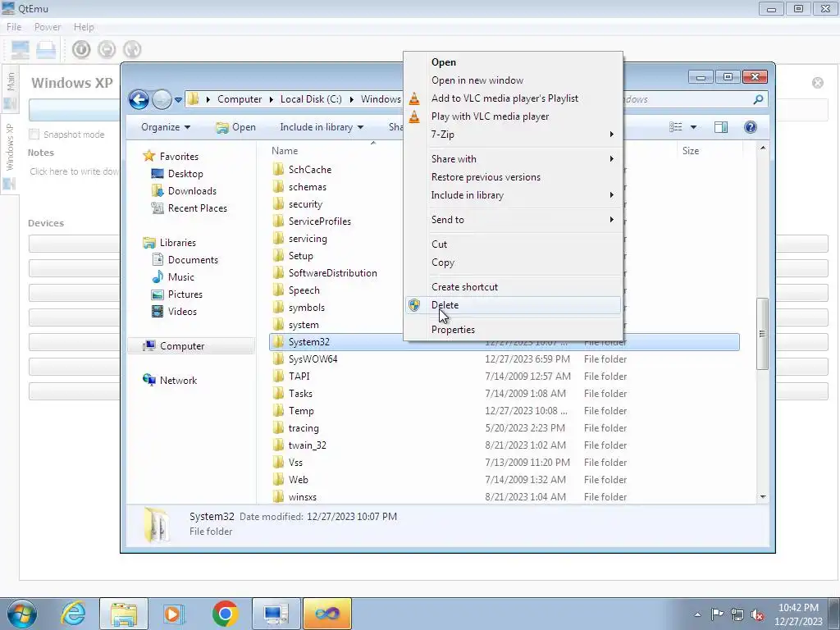The height and width of the screenshot is (630, 840).
Task: Click the scrollbar up arrow
Action: [x=763, y=148]
